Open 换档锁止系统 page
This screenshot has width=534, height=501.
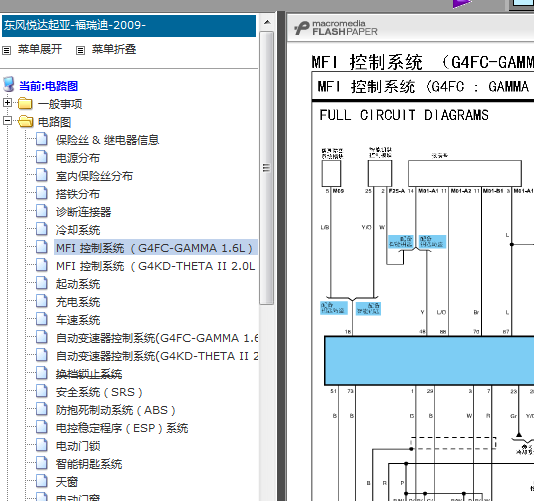coord(89,374)
